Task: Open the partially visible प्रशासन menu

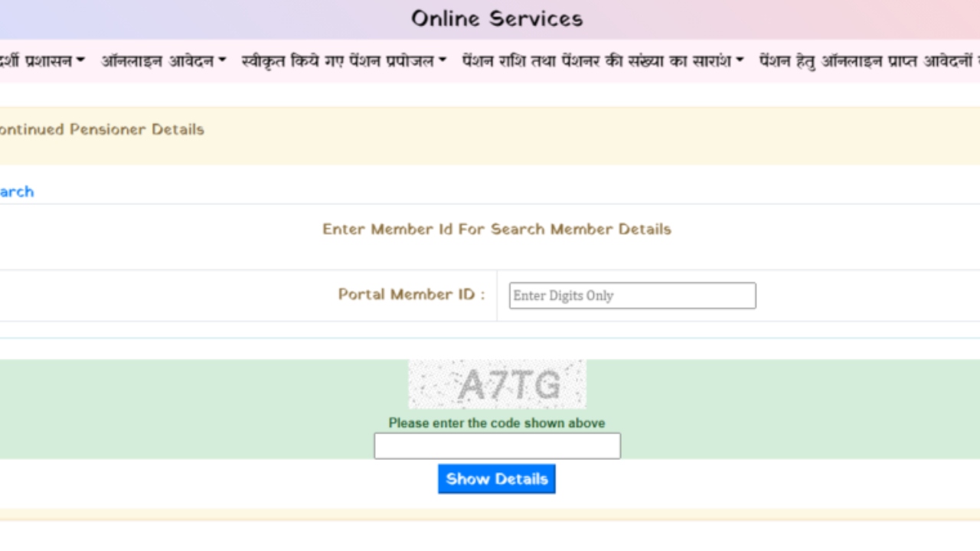Action: pyautogui.click(x=42, y=60)
